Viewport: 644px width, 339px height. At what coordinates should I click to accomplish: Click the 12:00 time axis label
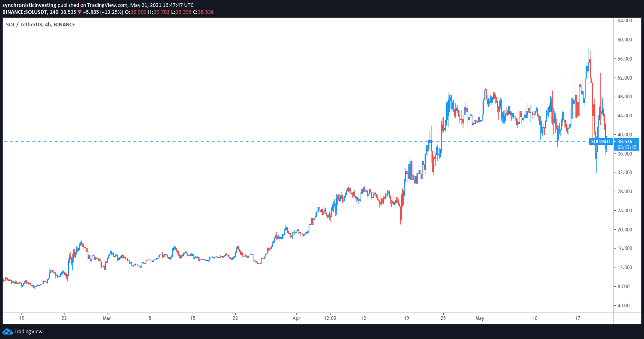click(330, 318)
